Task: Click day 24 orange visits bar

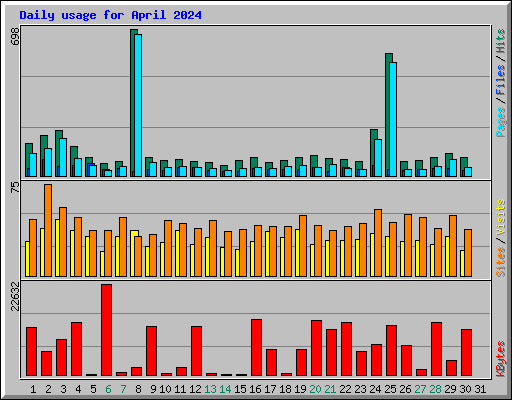Action: click(378, 243)
